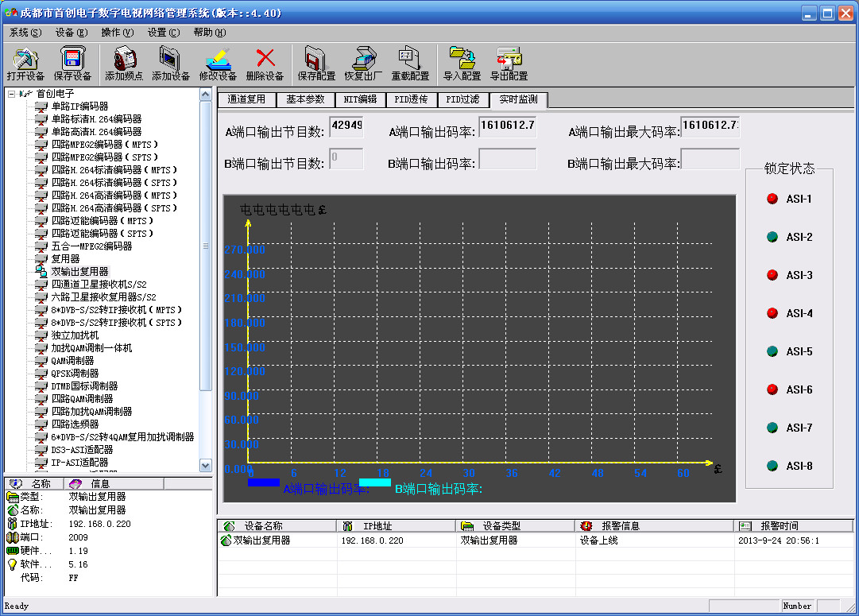Click the ASI-6 red lock indicator

pos(772,389)
